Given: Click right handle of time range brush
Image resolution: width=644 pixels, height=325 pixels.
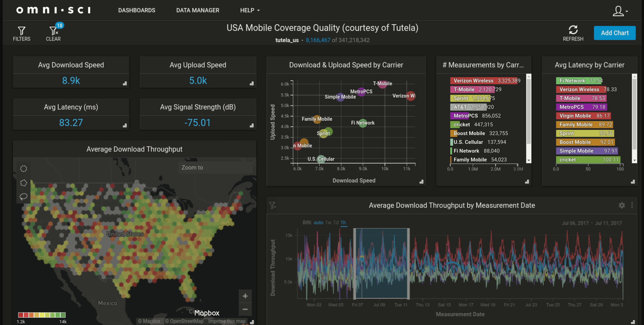Looking at the screenshot, I should (x=408, y=264).
